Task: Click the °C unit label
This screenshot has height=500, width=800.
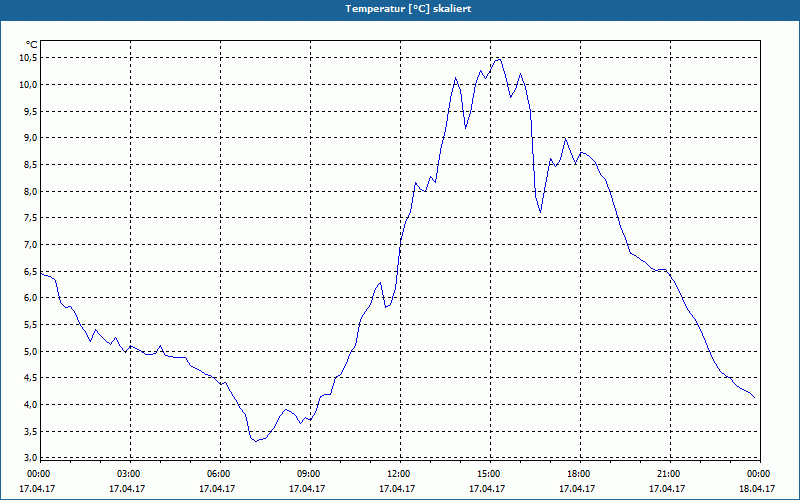Action: (32, 45)
